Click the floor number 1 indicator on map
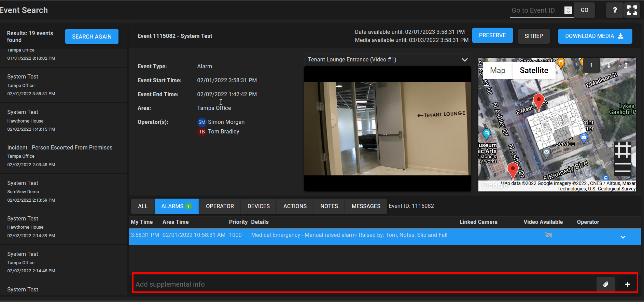 coord(591,65)
